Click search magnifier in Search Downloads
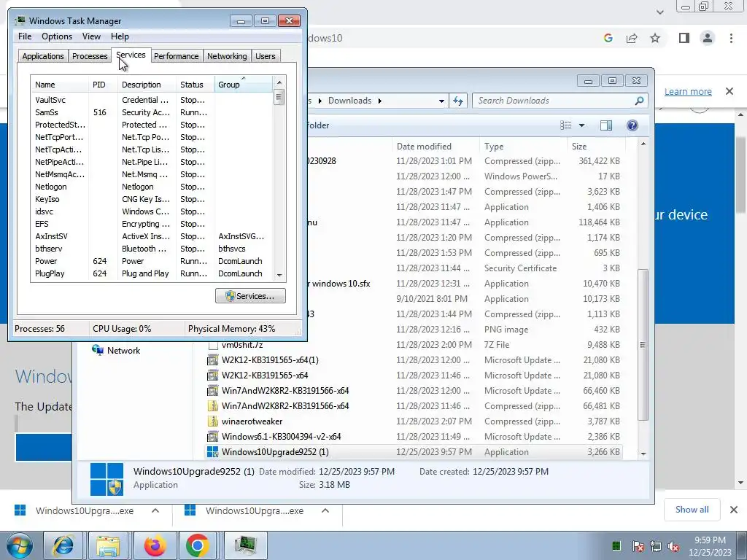The image size is (747, 560). (x=639, y=101)
